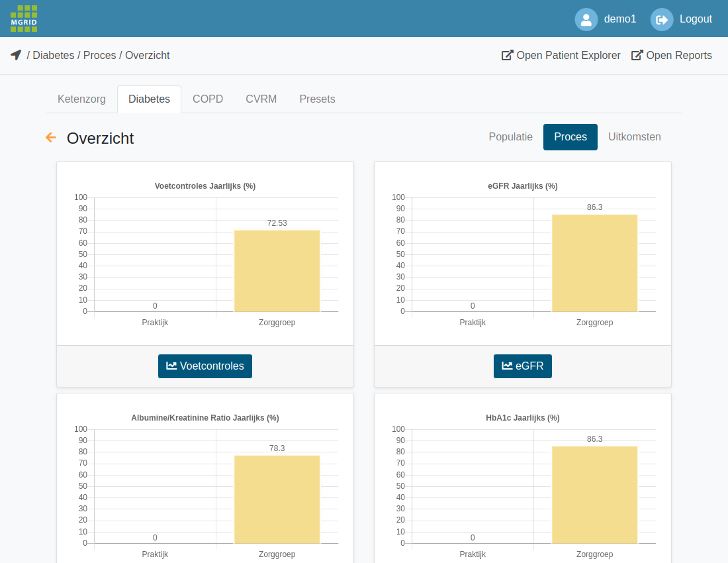The image size is (728, 563).
Task: Click the HbA1c Zorggroep bar 86.3
Action: [x=594, y=495]
